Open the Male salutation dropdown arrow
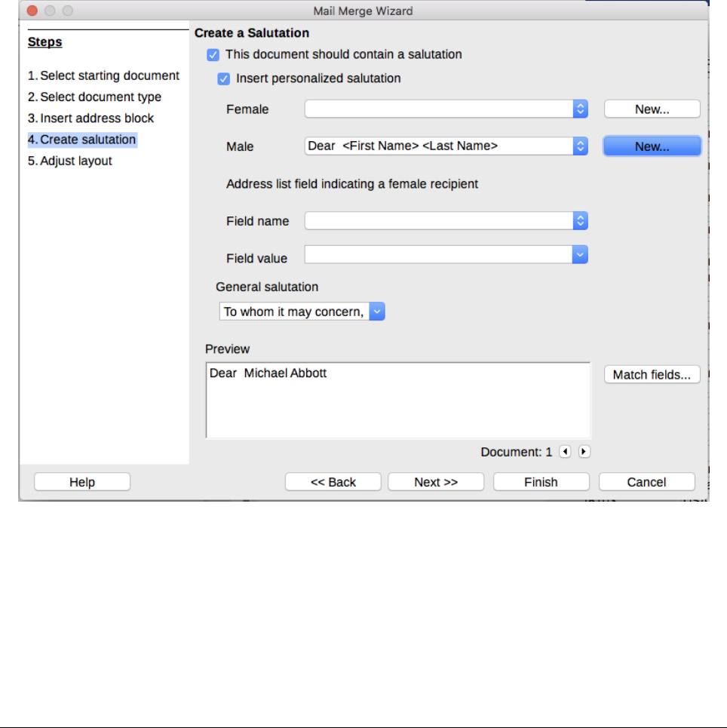The height and width of the screenshot is (728, 727). point(580,146)
